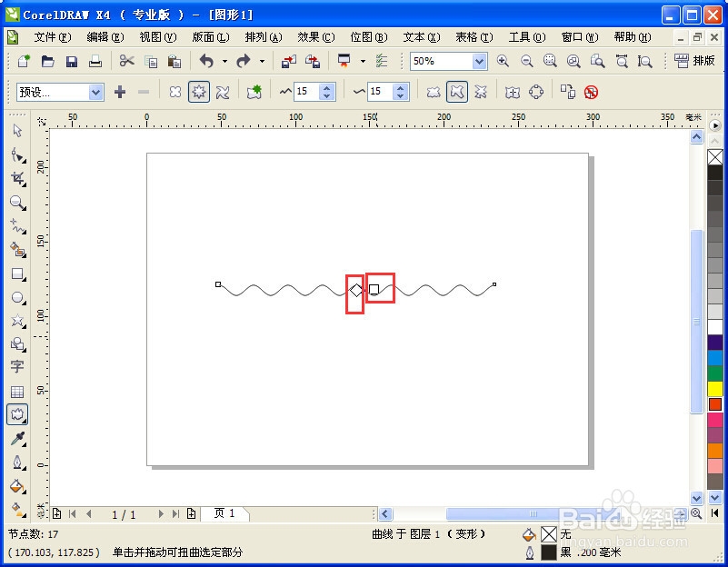
Task: Select the Shape tool
Action: coord(15,154)
